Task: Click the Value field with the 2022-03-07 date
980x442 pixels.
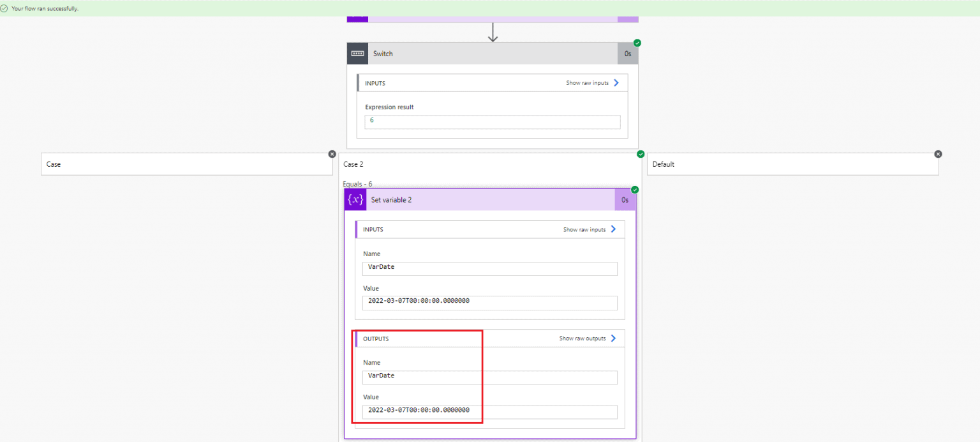Action: [489, 303]
